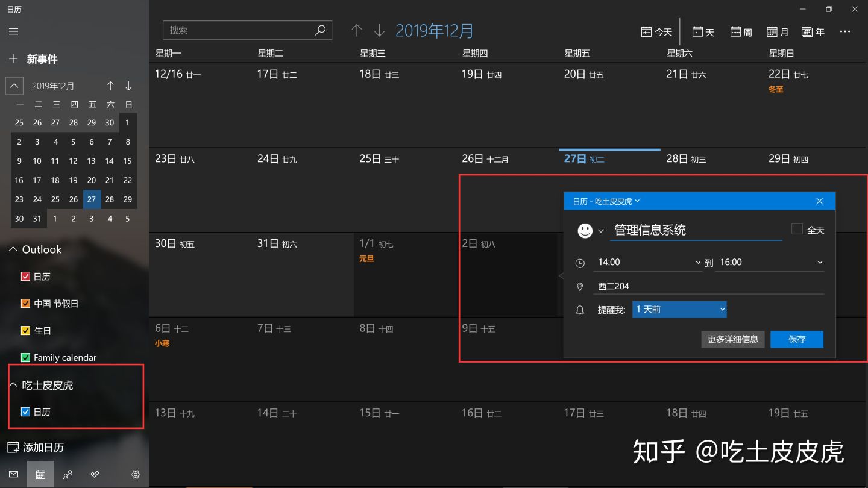Screen dimensions: 868x488
Task: Open calendar Settings gear icon
Action: [x=135, y=474]
